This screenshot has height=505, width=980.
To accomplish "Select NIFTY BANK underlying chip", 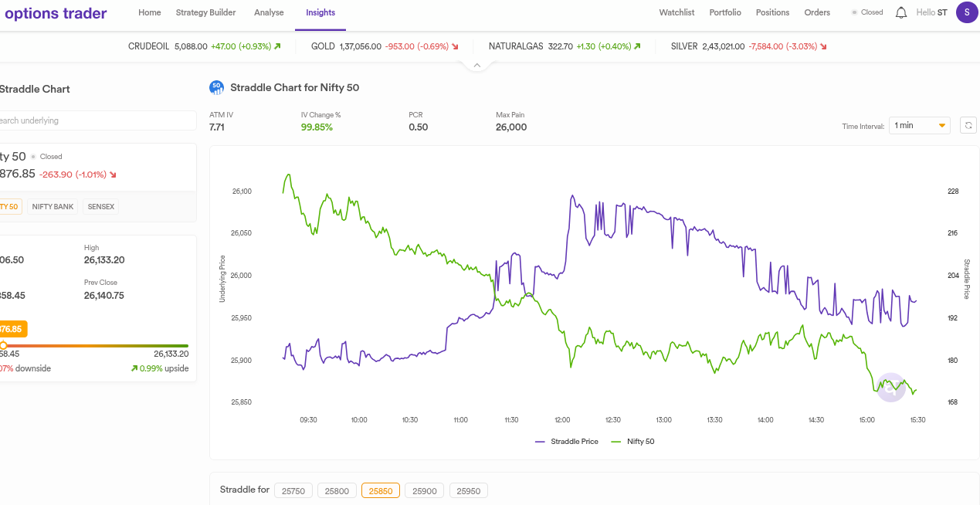I will 53,207.
